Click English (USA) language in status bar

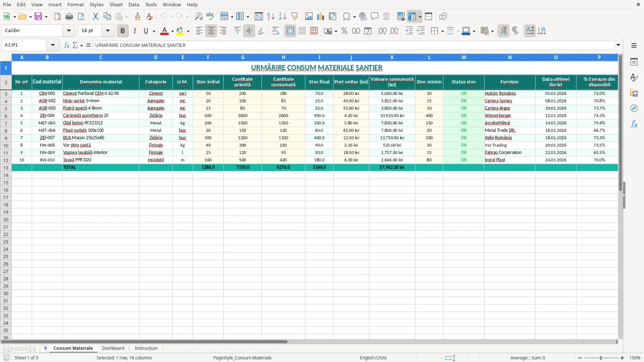coord(373,358)
